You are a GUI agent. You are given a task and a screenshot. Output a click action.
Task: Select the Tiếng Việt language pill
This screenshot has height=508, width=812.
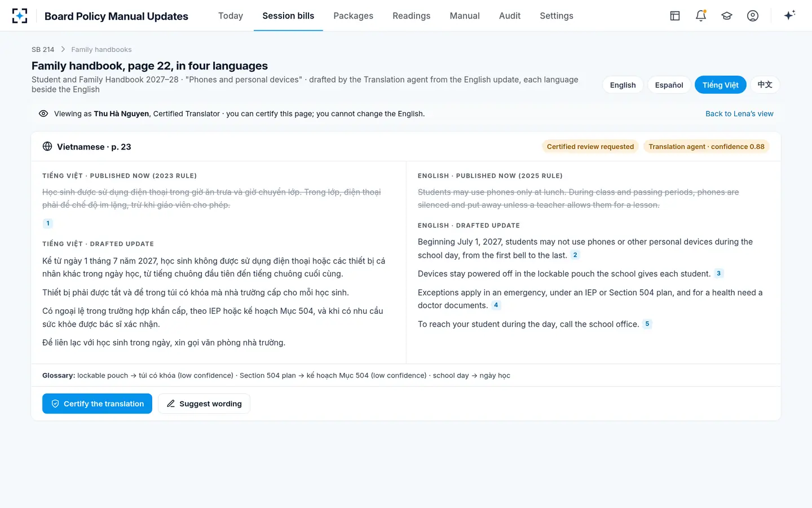click(x=721, y=85)
